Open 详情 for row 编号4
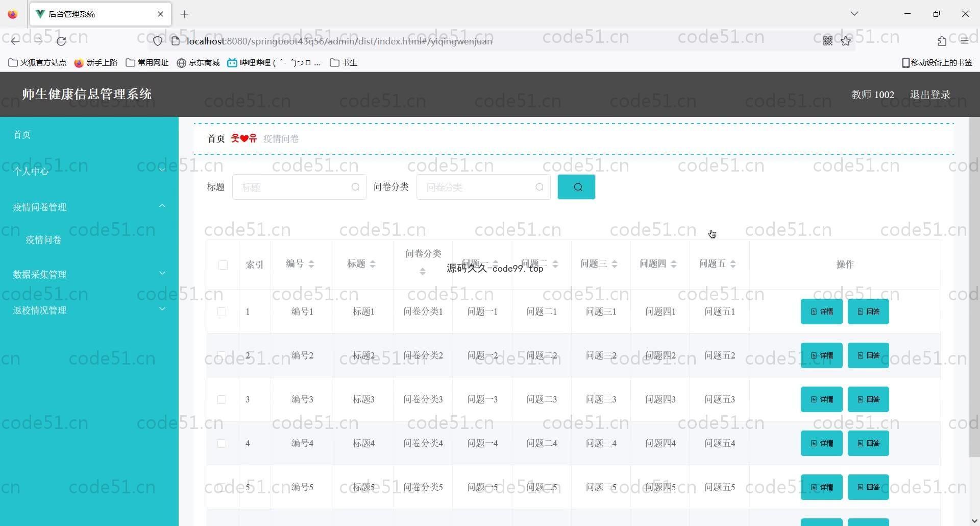Viewport: 980px width, 526px height. click(x=821, y=443)
